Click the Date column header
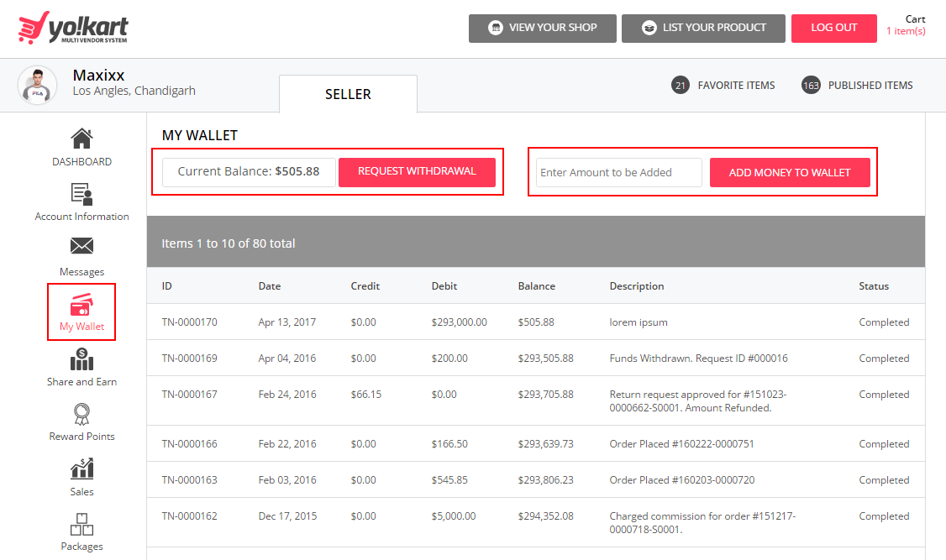Screen dimensions: 946x560 coord(270,286)
